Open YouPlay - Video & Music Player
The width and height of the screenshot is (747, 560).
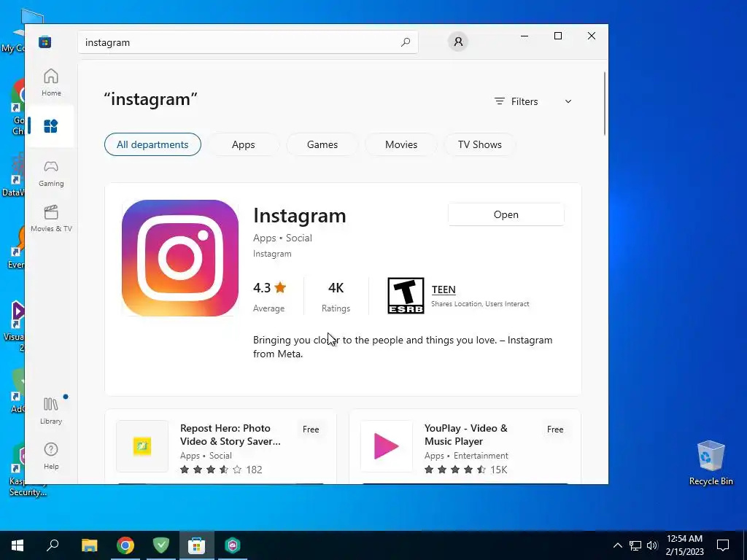pyautogui.click(x=466, y=435)
